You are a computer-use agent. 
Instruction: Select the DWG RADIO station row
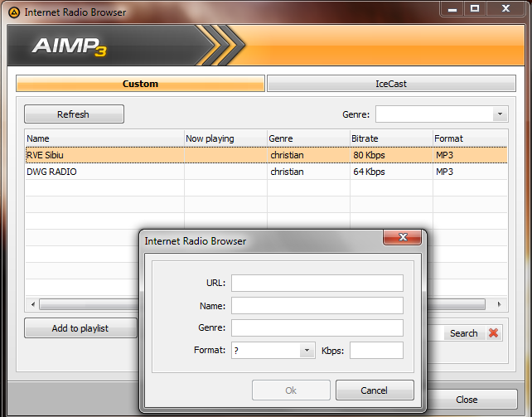(266, 172)
